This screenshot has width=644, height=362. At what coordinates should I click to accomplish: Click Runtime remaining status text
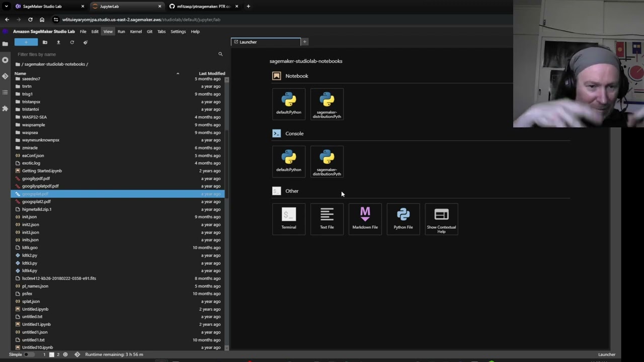point(114,354)
